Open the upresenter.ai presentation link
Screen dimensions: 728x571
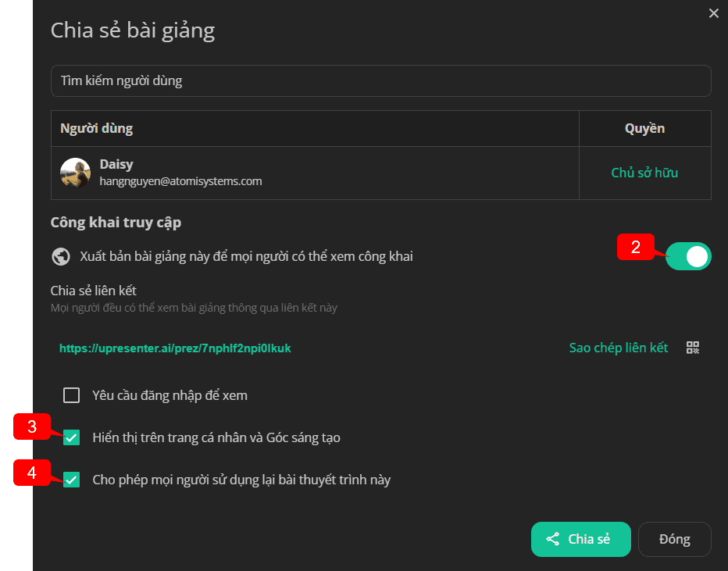pyautogui.click(x=175, y=348)
